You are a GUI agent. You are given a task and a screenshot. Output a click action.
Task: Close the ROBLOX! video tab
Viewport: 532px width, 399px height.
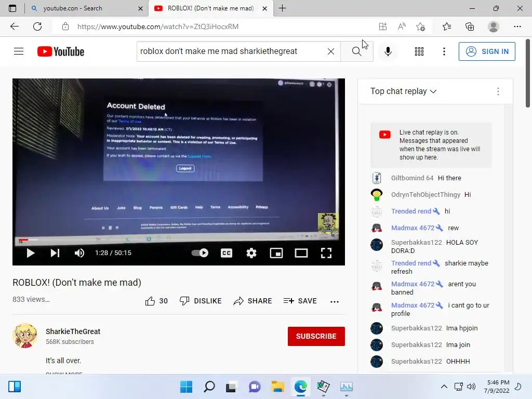click(265, 8)
